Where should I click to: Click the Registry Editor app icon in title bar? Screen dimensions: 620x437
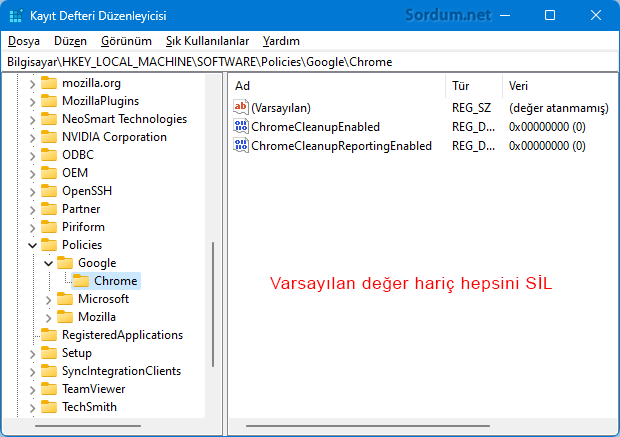(16, 16)
